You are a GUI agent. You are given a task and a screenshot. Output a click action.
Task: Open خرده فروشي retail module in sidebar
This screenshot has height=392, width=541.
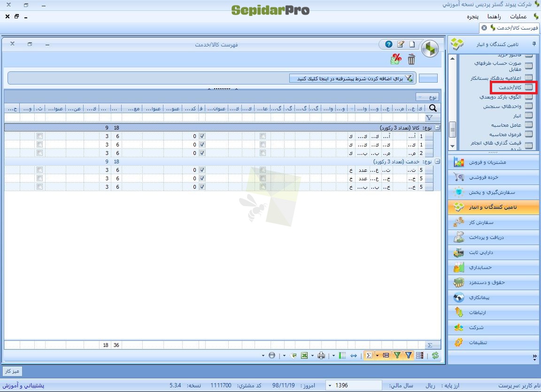click(494, 177)
